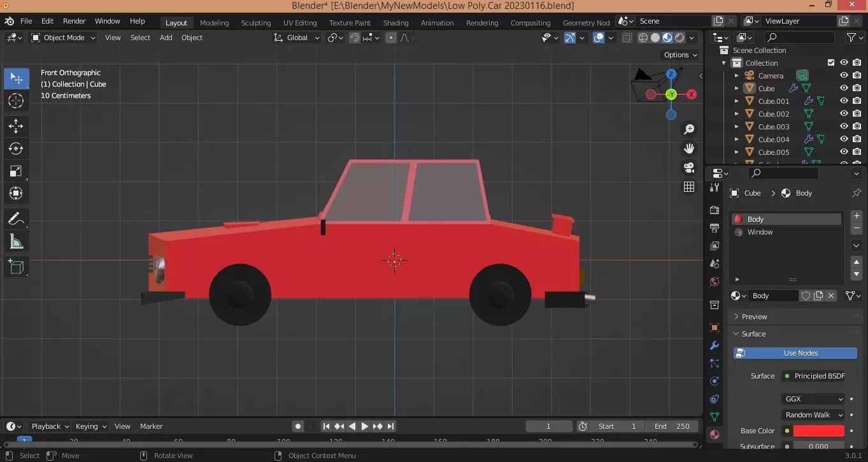Open the Object Mode dropdown
This screenshot has height=462, width=868.
[x=63, y=38]
